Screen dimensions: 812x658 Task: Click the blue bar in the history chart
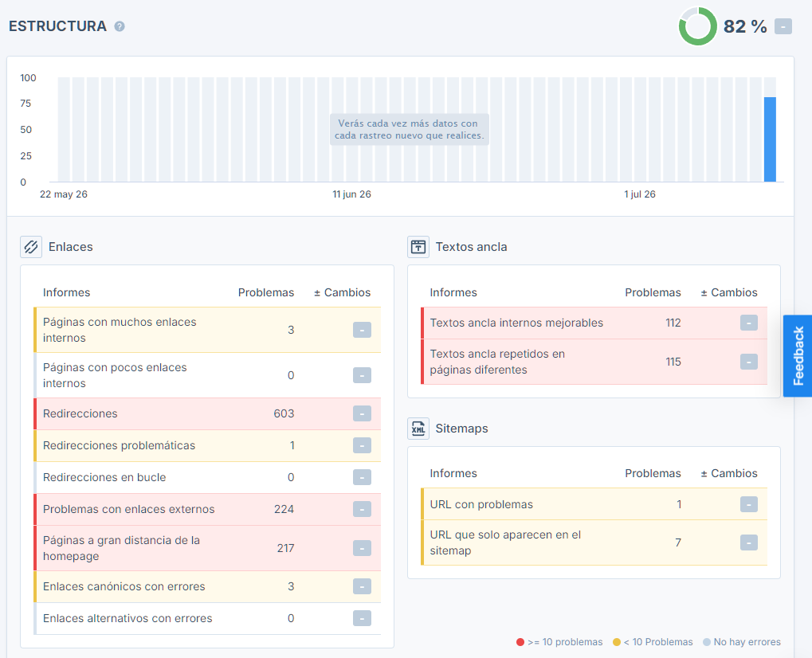[770, 139]
